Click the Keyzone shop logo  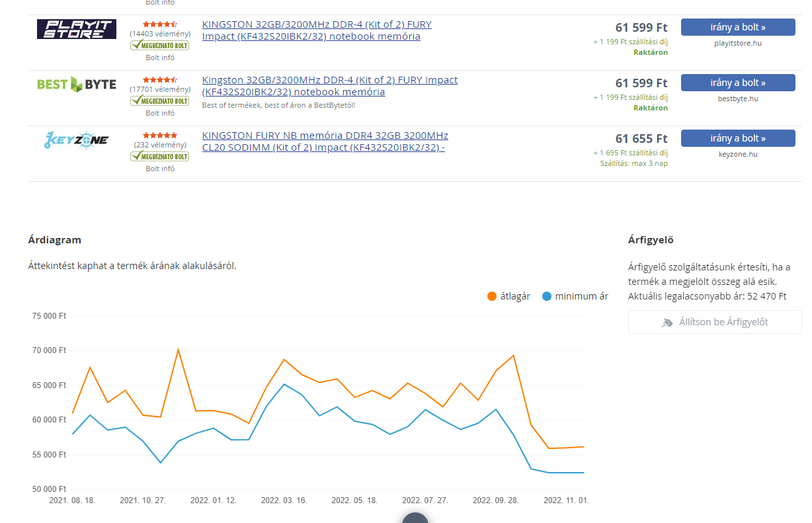coord(77,140)
